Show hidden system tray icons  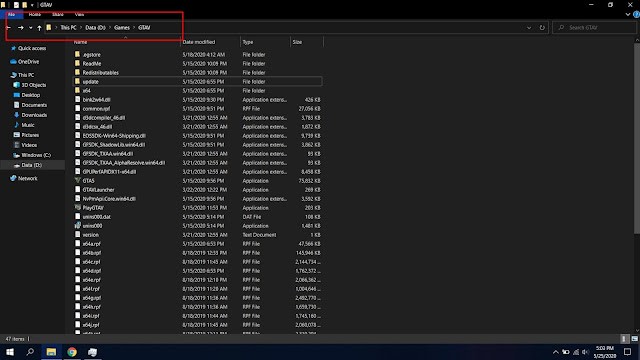pos(556,352)
